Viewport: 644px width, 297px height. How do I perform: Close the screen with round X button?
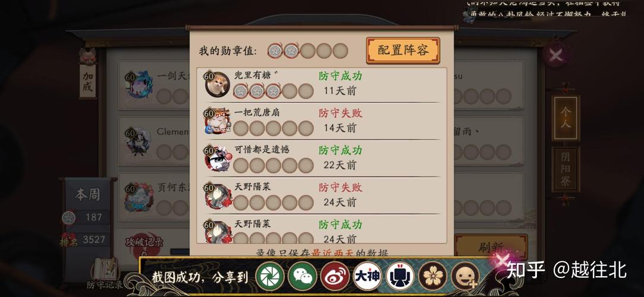coord(556,55)
